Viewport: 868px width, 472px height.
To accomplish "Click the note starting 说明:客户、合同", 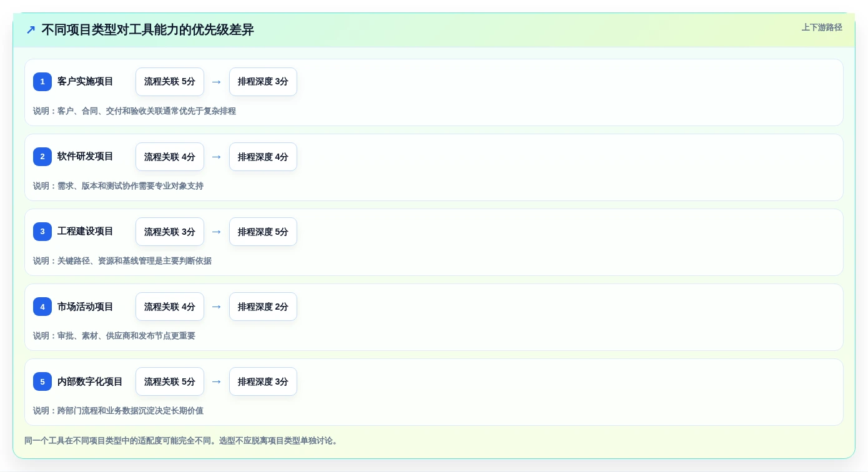I will coord(134,111).
